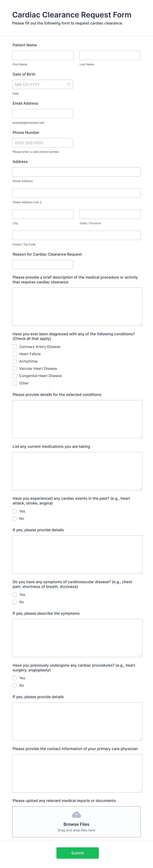Check the Arrhythmia box

click(14, 361)
